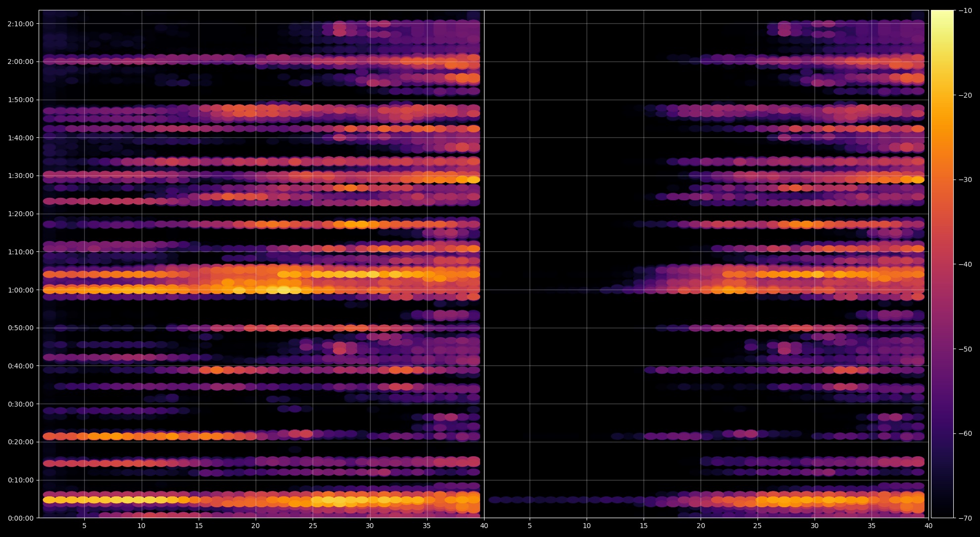Select the 2:00:00 time label on y-axis
980x537 pixels.
click(20, 62)
